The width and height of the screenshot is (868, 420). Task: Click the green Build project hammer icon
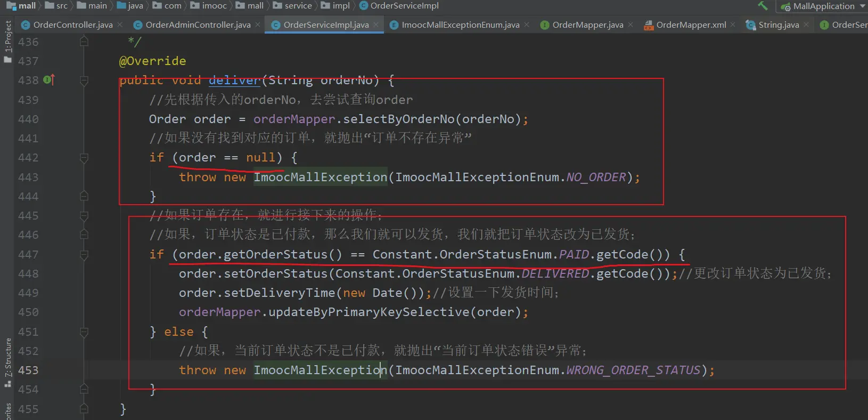(x=763, y=6)
